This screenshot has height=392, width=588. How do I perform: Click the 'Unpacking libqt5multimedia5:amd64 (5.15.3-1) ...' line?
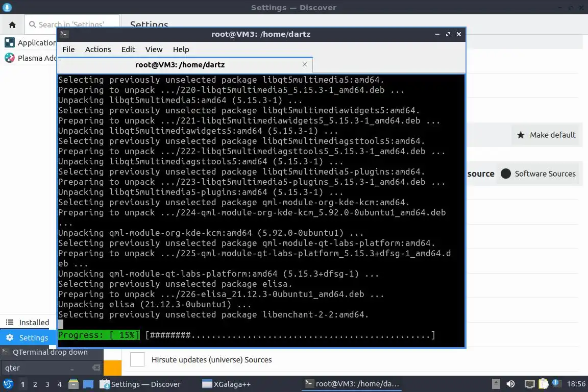[x=180, y=100]
